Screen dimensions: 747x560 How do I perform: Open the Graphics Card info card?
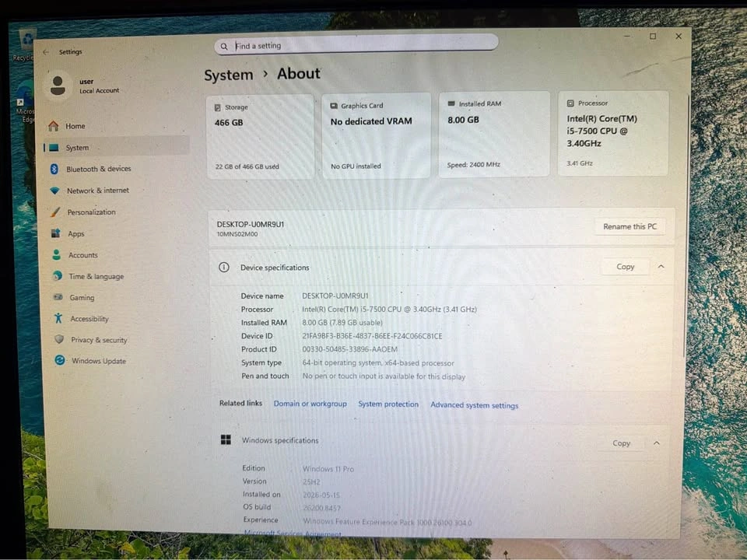click(377, 135)
